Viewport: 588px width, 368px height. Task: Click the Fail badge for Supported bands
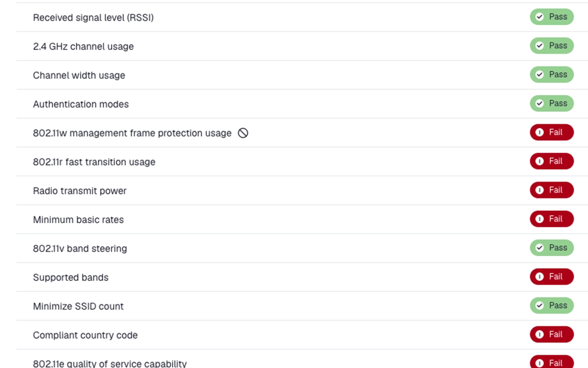coord(552,277)
